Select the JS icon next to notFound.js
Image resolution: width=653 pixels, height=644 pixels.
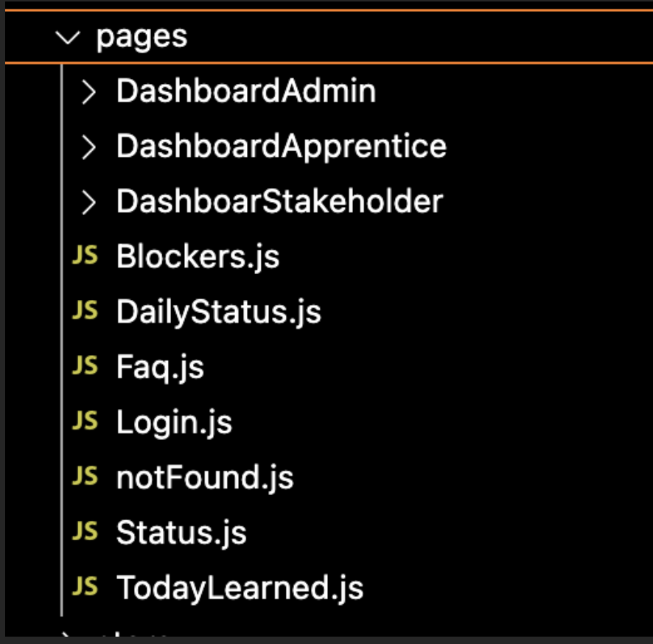(85, 477)
